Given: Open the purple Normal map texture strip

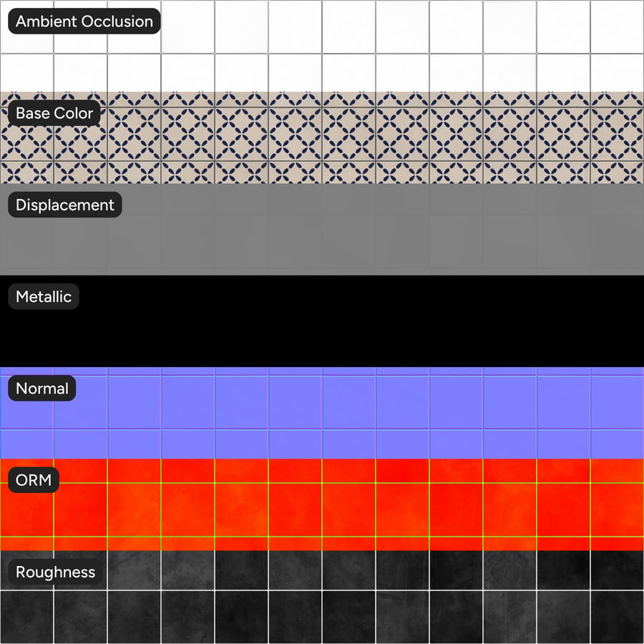Looking at the screenshot, I should point(322,413).
